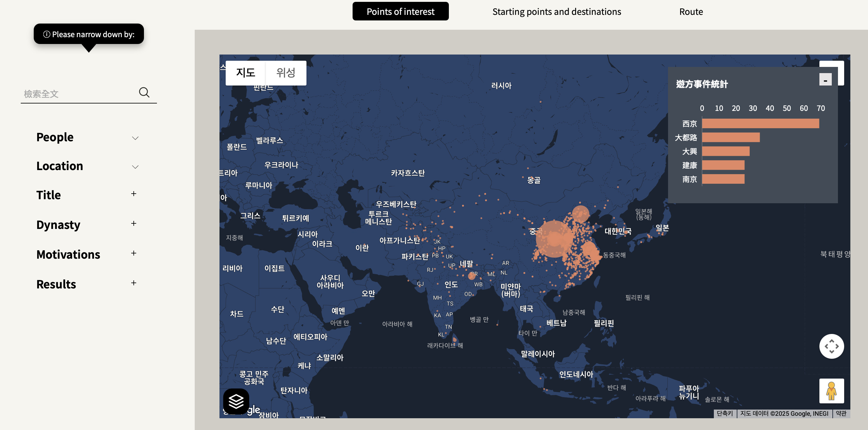Select the 지도 map view toggle
The width and height of the screenshot is (868, 430).
pyautogui.click(x=246, y=73)
